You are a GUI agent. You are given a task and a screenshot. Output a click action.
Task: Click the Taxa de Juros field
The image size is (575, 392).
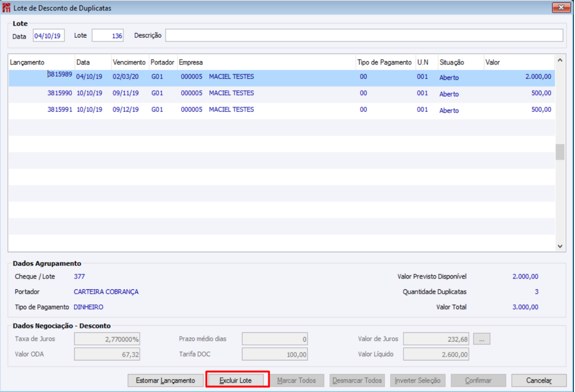pyautogui.click(x=107, y=339)
